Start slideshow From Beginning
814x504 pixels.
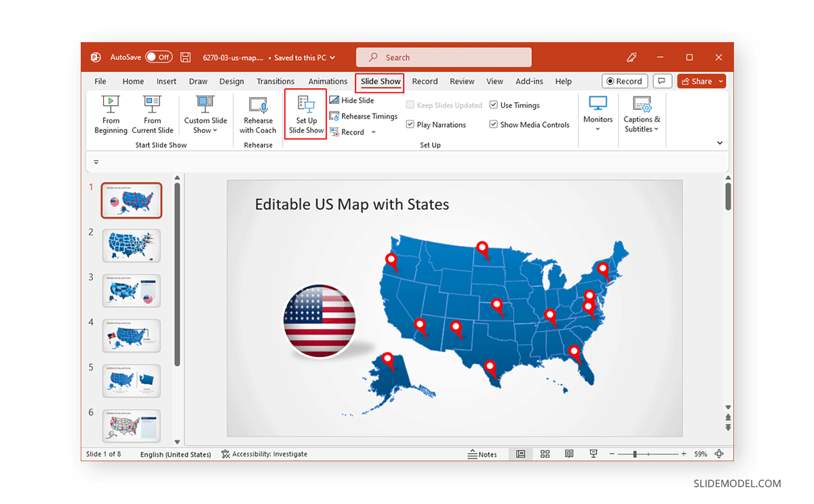(x=111, y=114)
